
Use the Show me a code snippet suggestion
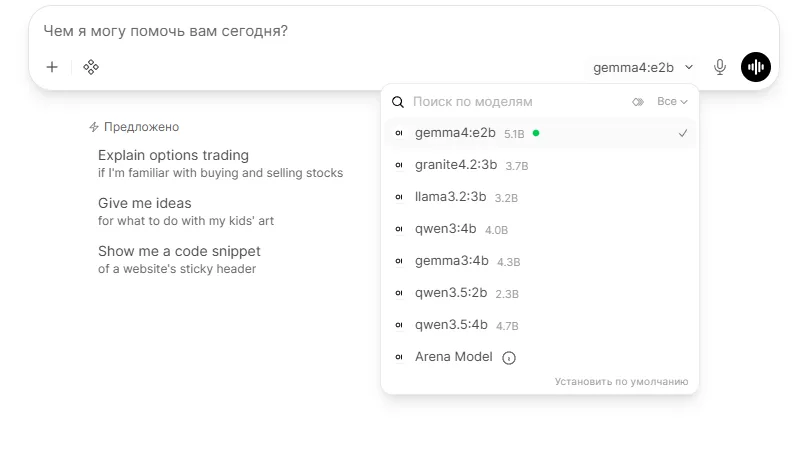(x=179, y=259)
